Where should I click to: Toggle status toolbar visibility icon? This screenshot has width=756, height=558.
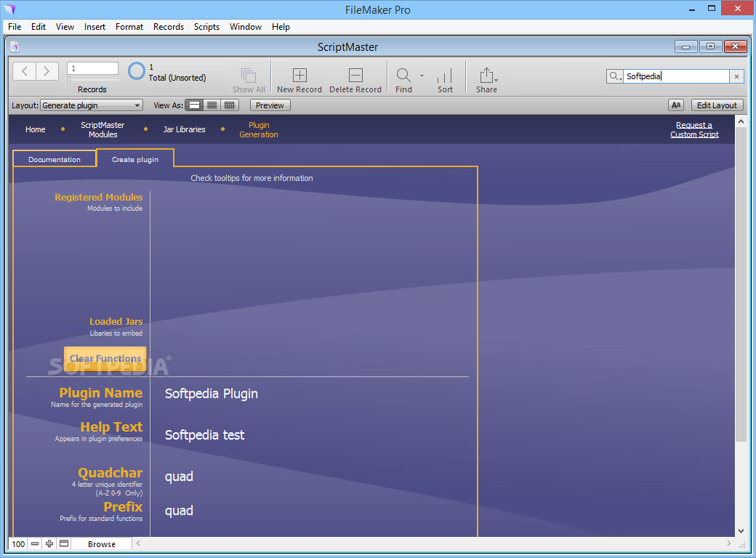(x=64, y=543)
